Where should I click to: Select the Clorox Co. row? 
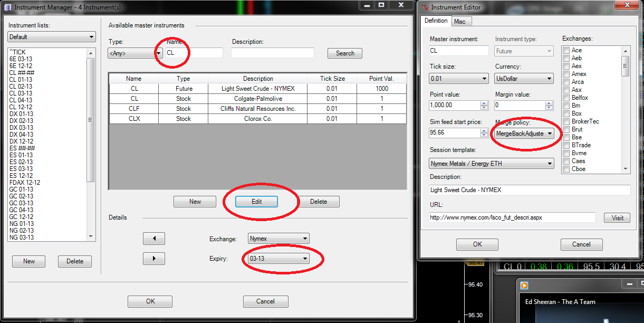pos(257,119)
